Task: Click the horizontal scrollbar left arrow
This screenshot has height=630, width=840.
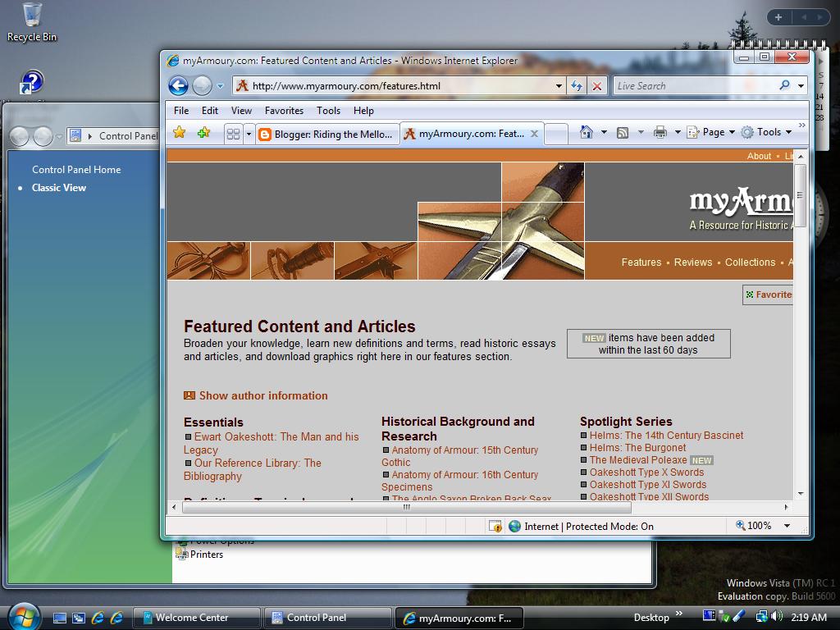Action: pyautogui.click(x=174, y=507)
